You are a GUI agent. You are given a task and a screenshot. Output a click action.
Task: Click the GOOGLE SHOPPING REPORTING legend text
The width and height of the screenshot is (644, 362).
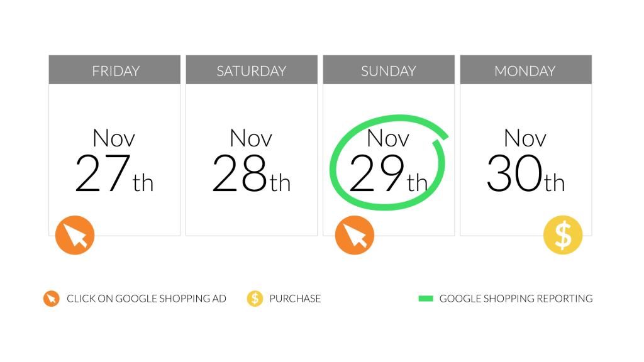click(516, 299)
